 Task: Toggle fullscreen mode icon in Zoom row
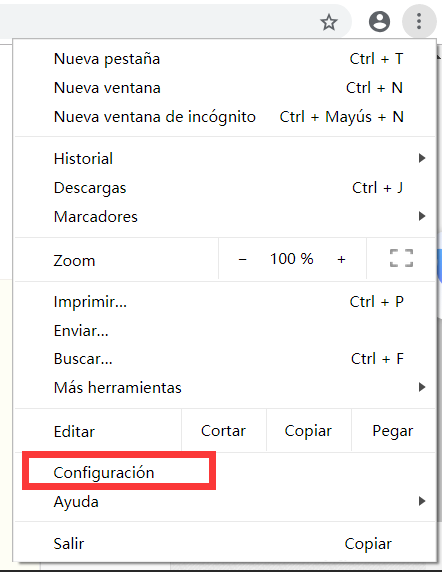pyautogui.click(x=401, y=258)
